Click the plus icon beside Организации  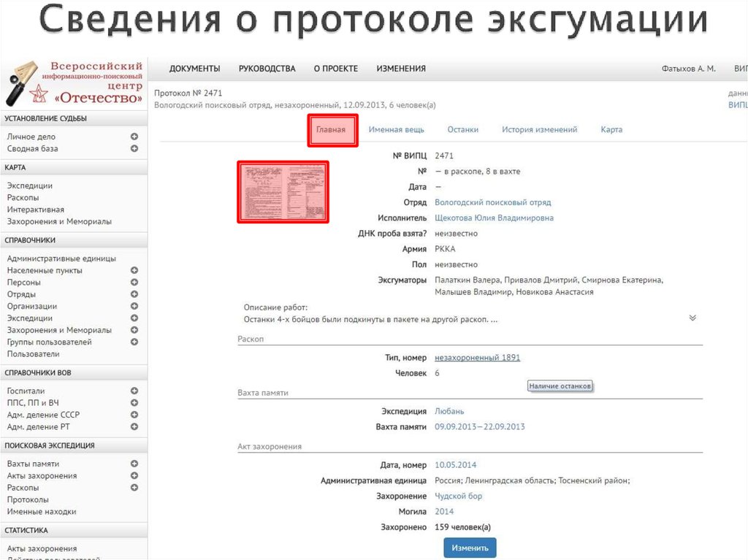134,306
